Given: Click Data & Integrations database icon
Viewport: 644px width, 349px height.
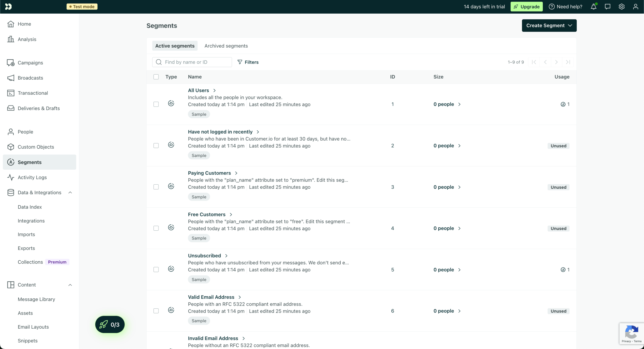Looking at the screenshot, I should (x=11, y=192).
